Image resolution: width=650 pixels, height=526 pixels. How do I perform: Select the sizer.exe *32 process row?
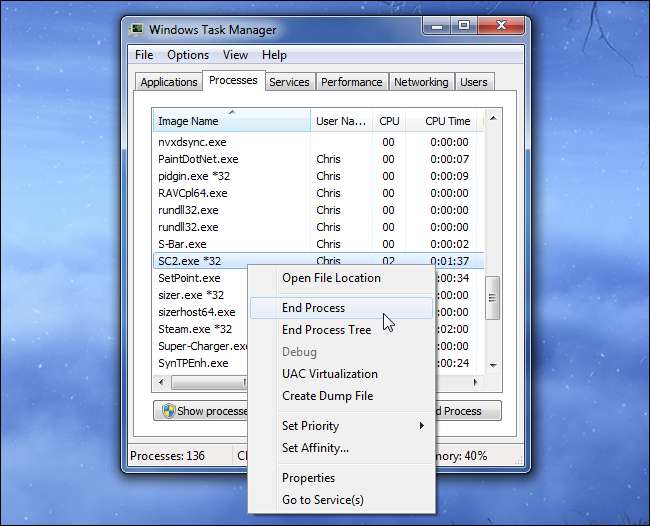[x=201, y=295]
